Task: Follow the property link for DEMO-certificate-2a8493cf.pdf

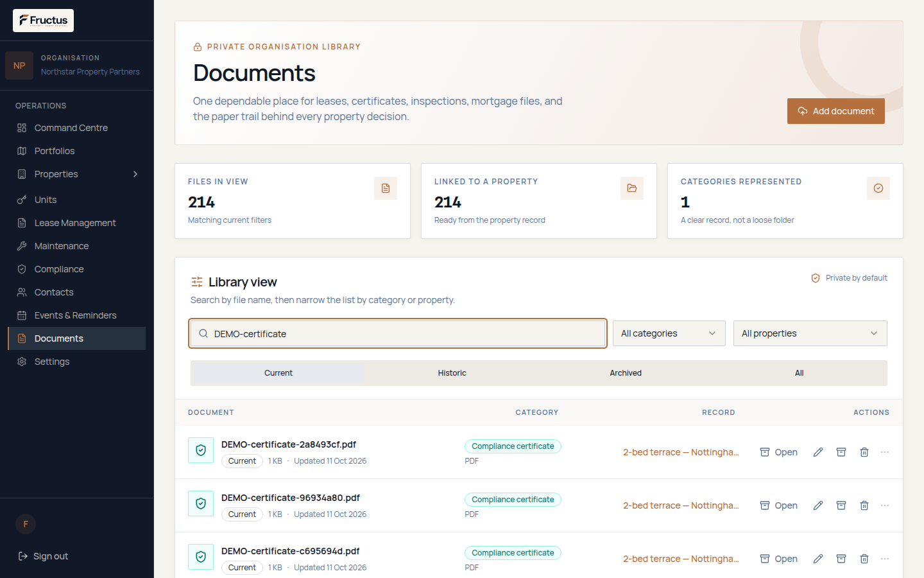Action: tap(681, 452)
